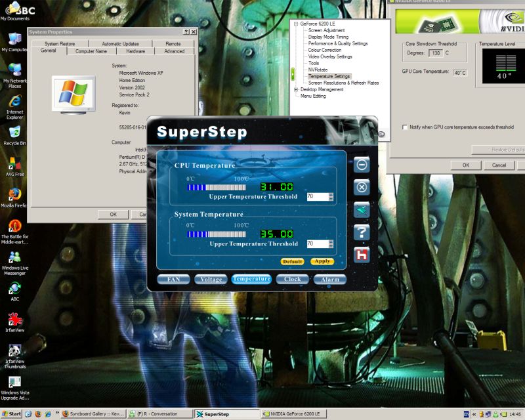Click the Apply button in SuperStep

[322, 261]
